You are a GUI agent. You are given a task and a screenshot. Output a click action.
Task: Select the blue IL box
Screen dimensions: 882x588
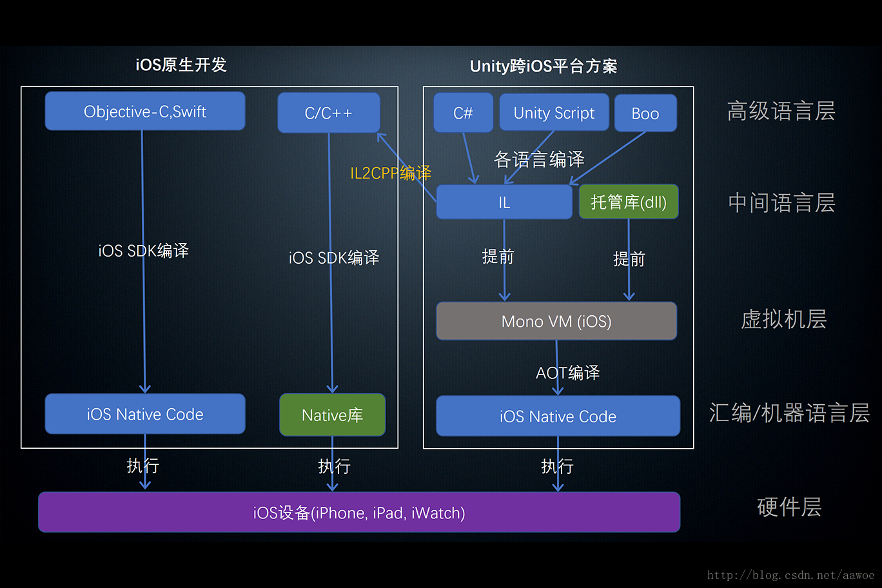coord(504,202)
